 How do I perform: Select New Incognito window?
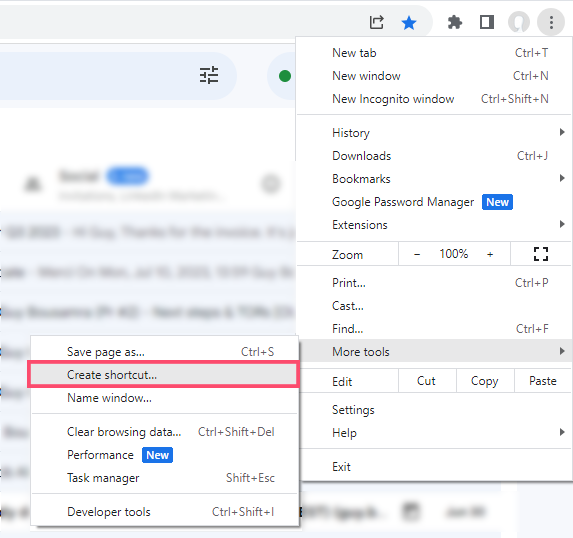[434, 99]
